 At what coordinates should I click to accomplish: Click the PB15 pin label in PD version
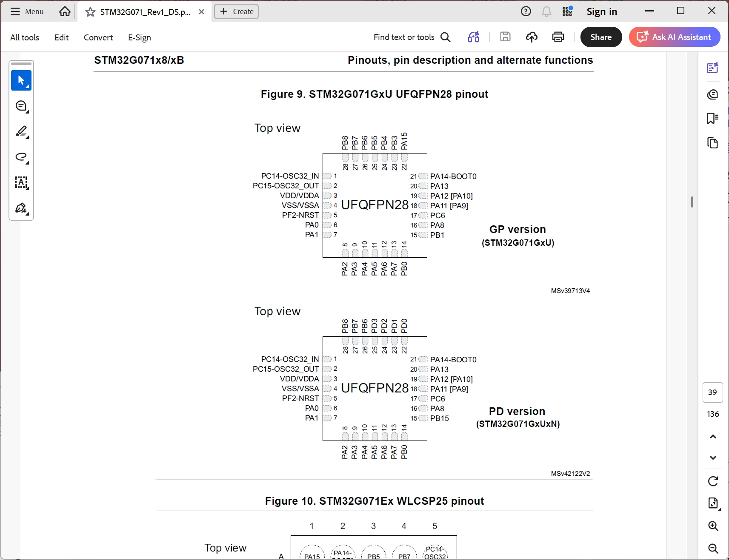coord(440,418)
